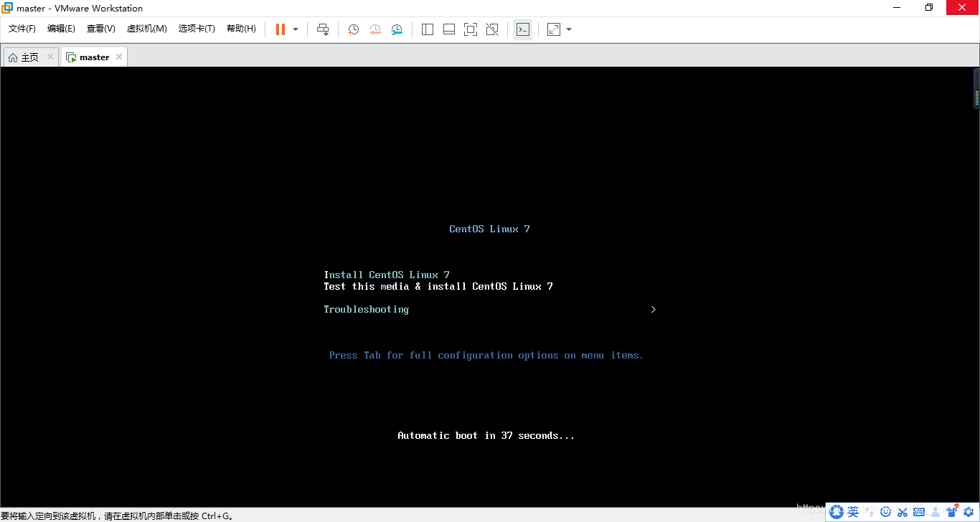Image resolution: width=980 pixels, height=522 pixels.
Task: Select Install CentOS Linux 7 boot entry
Action: 387,275
